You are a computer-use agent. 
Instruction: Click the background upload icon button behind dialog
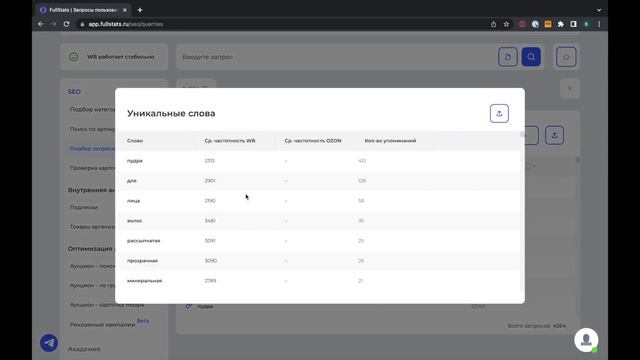pos(554,135)
